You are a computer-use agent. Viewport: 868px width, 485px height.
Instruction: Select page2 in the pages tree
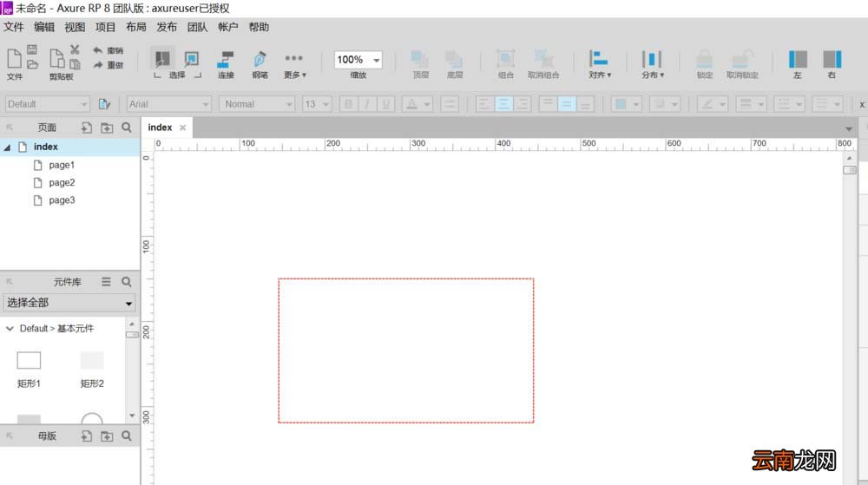pyautogui.click(x=62, y=182)
